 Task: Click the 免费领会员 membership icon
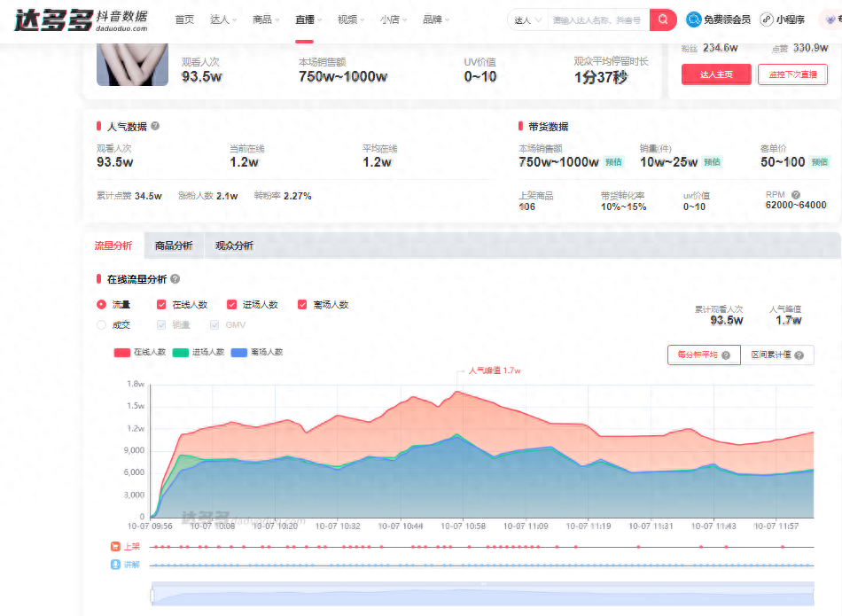pos(694,19)
